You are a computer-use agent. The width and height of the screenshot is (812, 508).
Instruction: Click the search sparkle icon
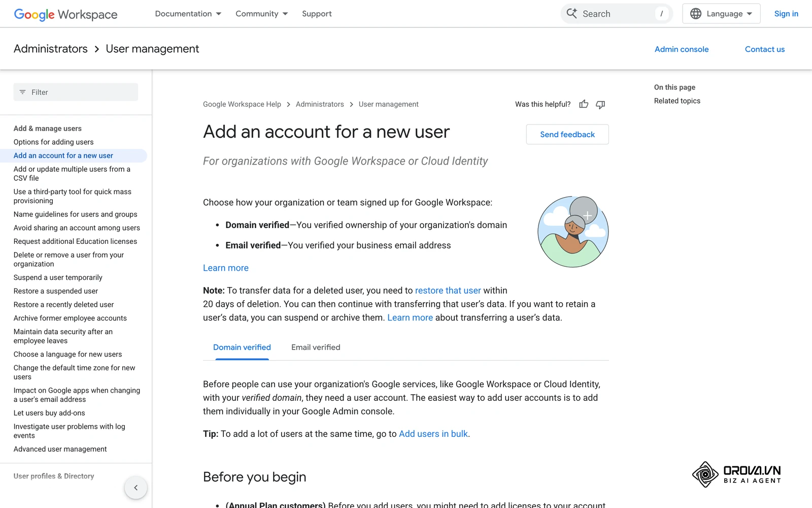[x=572, y=14]
